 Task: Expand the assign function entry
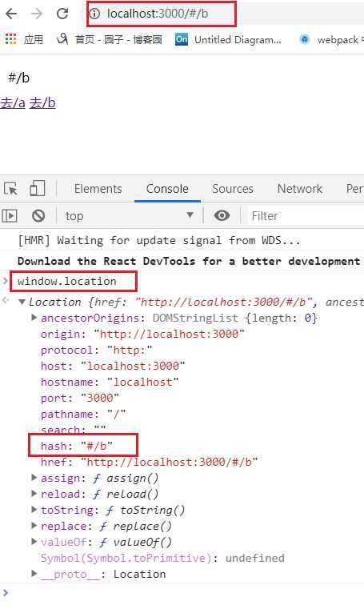point(34,477)
